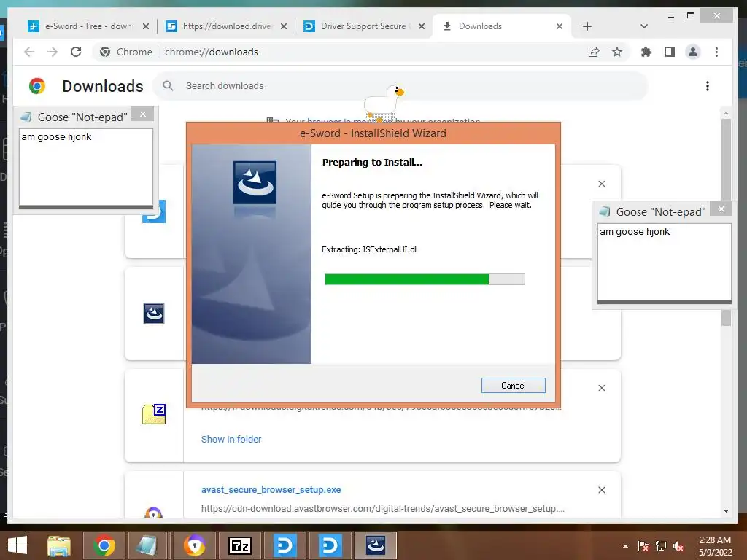This screenshot has height=560, width=747.
Task: Click the chrome://downloads address bar
Action: pos(362,52)
